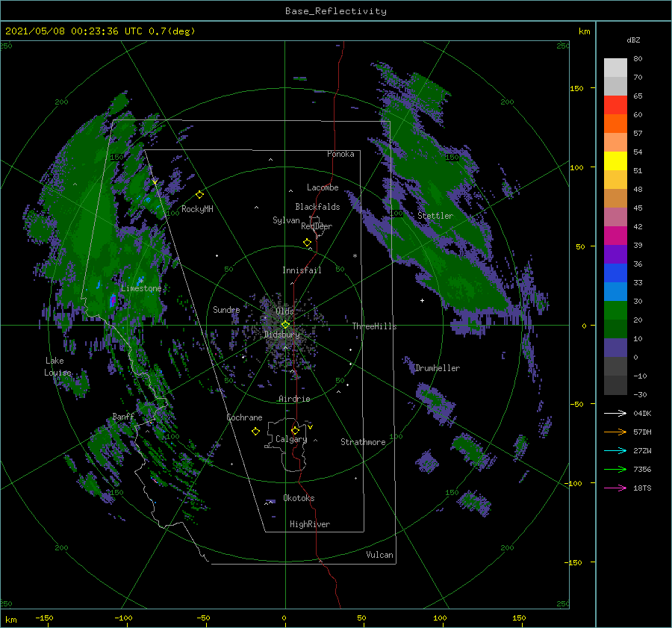Viewport: 672px width, 628px height.
Task: Click the Drumheller town label
Action: [437, 368]
